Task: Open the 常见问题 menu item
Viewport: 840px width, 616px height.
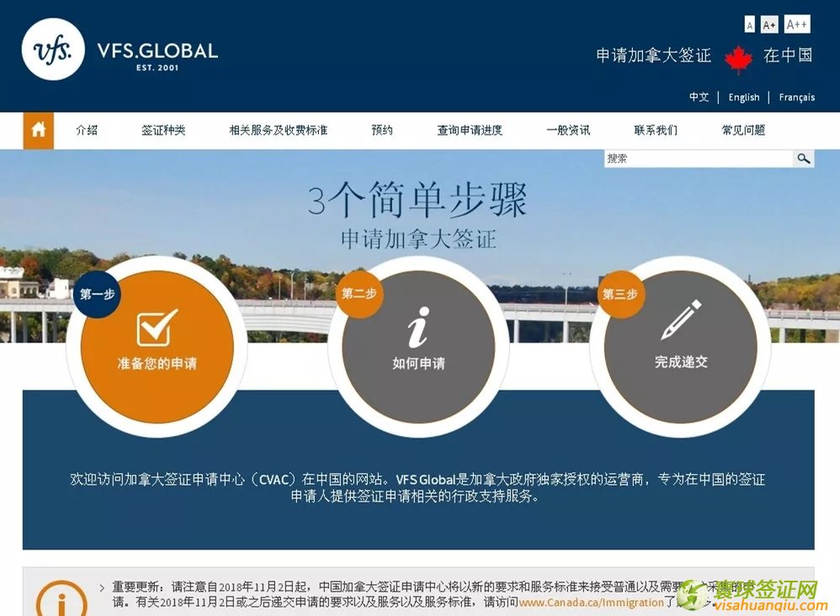Action: pyautogui.click(x=743, y=130)
